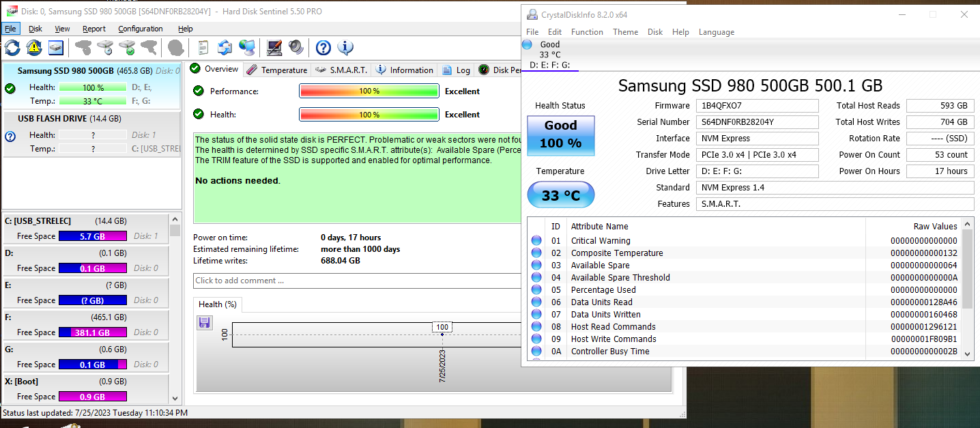
Task: Click the 'Click to add comment' field
Action: pos(355,281)
